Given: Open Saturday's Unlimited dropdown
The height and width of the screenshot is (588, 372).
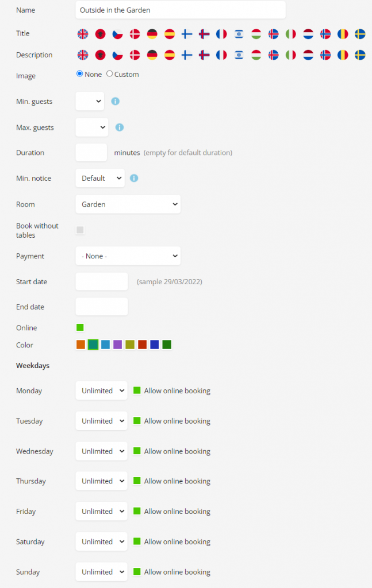Looking at the screenshot, I should pos(101,541).
